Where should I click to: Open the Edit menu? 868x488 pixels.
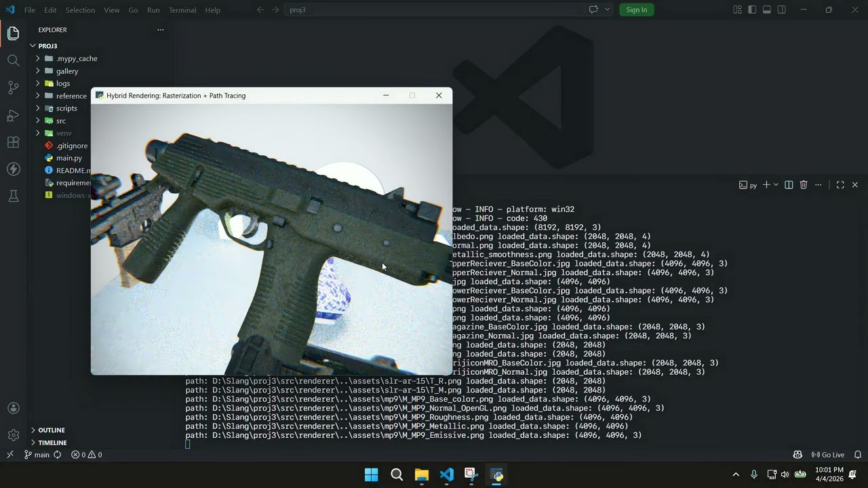[x=50, y=10]
